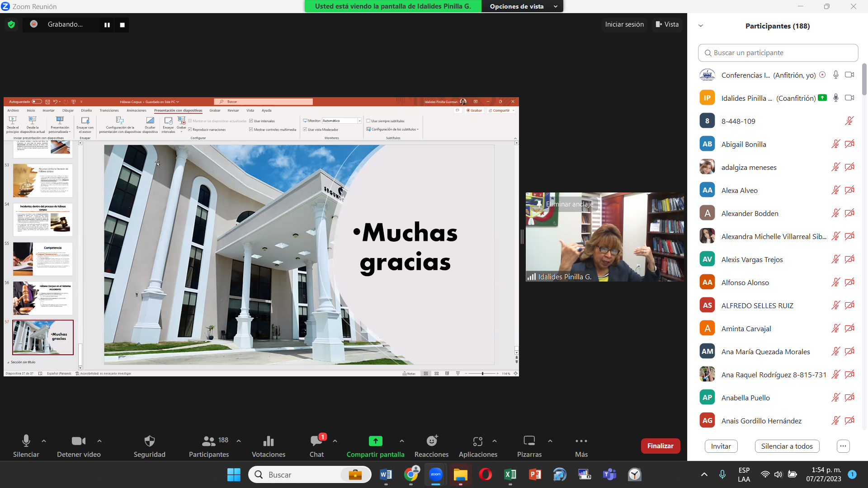Click the green encryption shield icon
This screenshot has width=868, height=488.
[11, 24]
